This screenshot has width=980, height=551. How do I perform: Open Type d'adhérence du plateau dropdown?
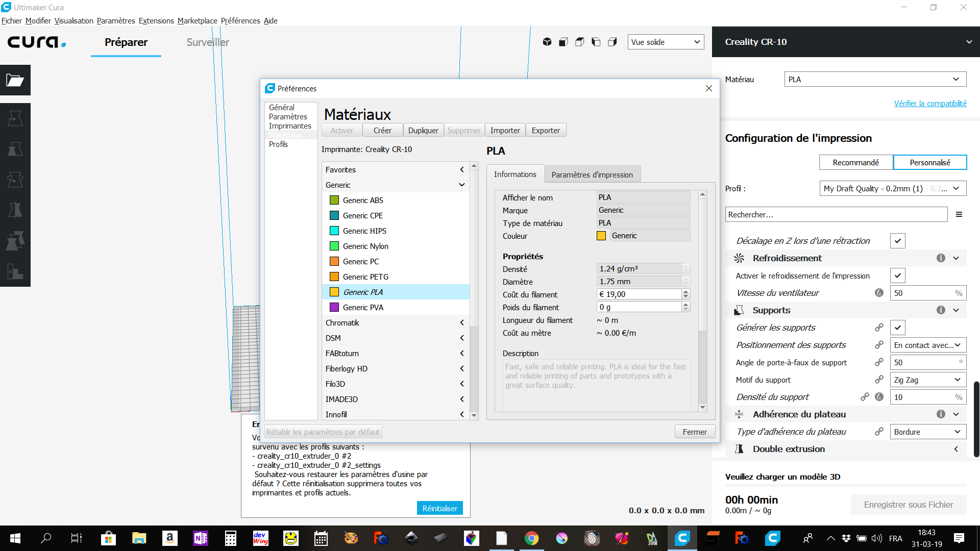pyautogui.click(x=927, y=432)
